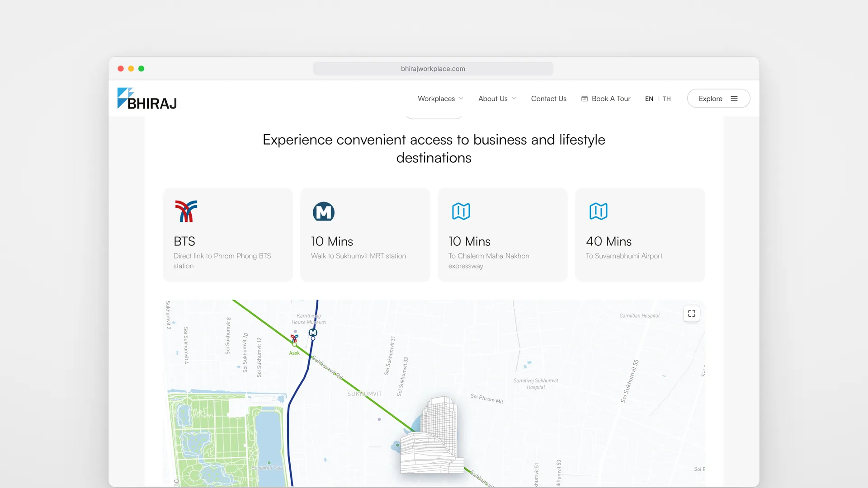Click the Soi Phrom Mit map label

click(x=487, y=399)
